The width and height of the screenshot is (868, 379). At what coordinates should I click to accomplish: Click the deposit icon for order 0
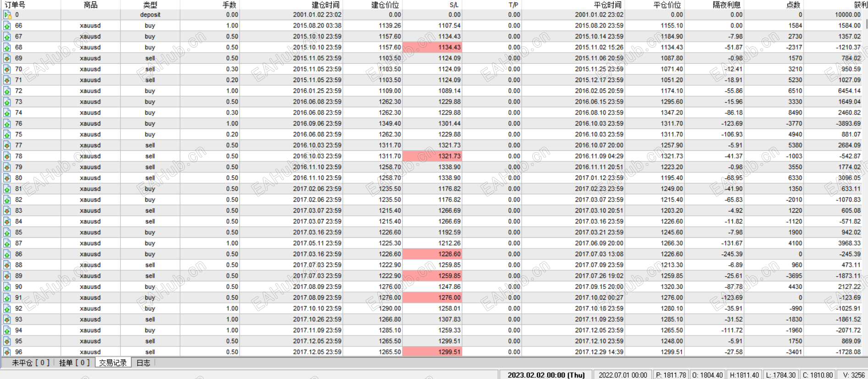coord(7,15)
